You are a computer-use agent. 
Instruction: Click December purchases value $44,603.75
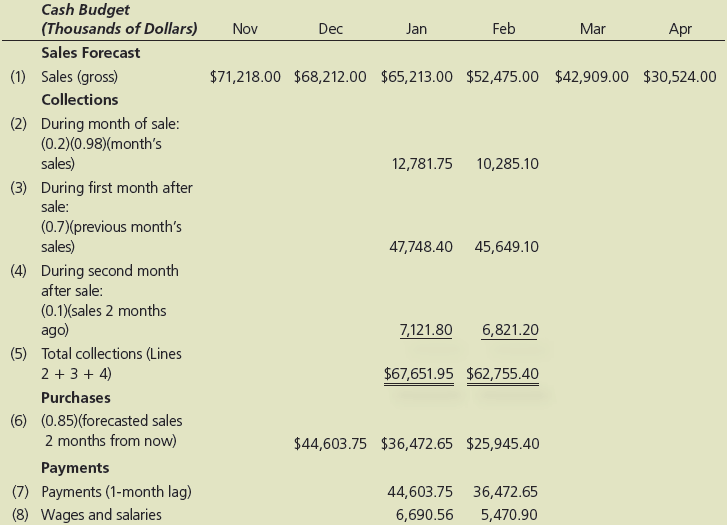pyautogui.click(x=330, y=444)
